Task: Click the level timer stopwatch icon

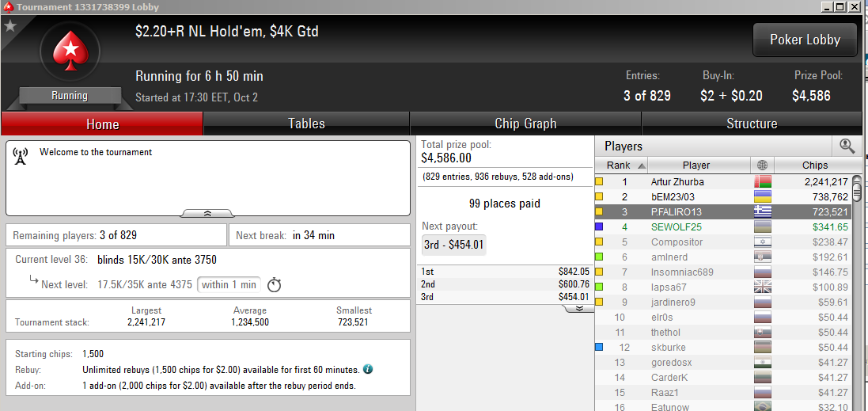Action: (x=275, y=285)
